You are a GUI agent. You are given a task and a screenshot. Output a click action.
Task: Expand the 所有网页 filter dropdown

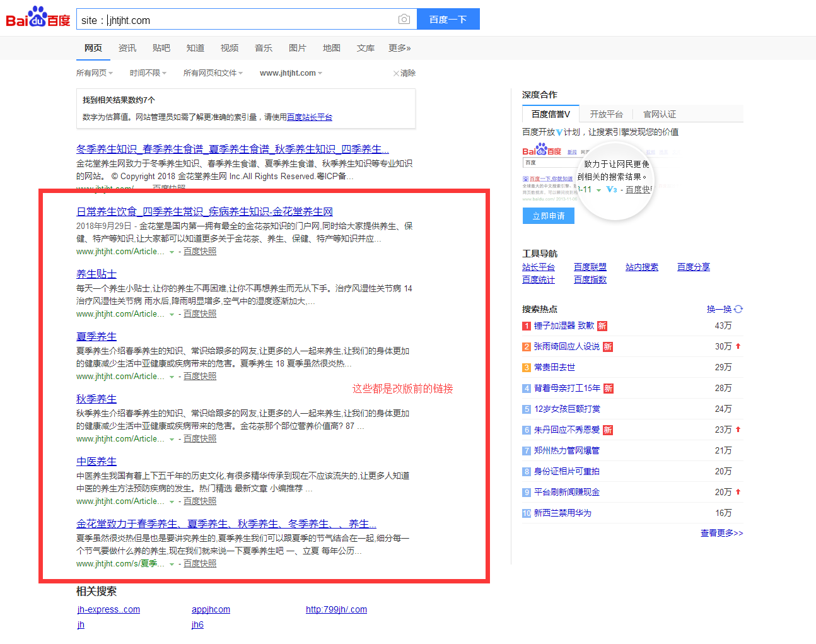94,73
